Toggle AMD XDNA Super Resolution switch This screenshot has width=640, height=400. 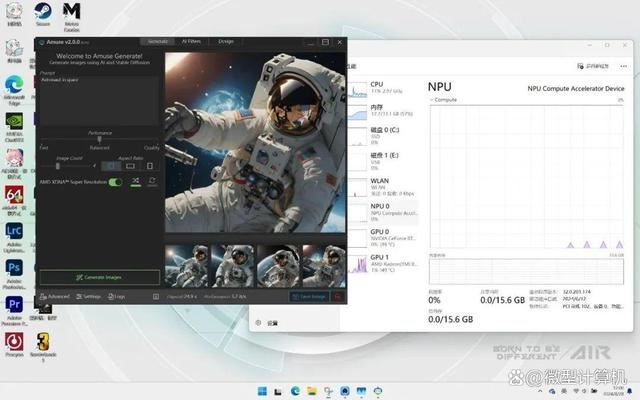click(x=115, y=182)
